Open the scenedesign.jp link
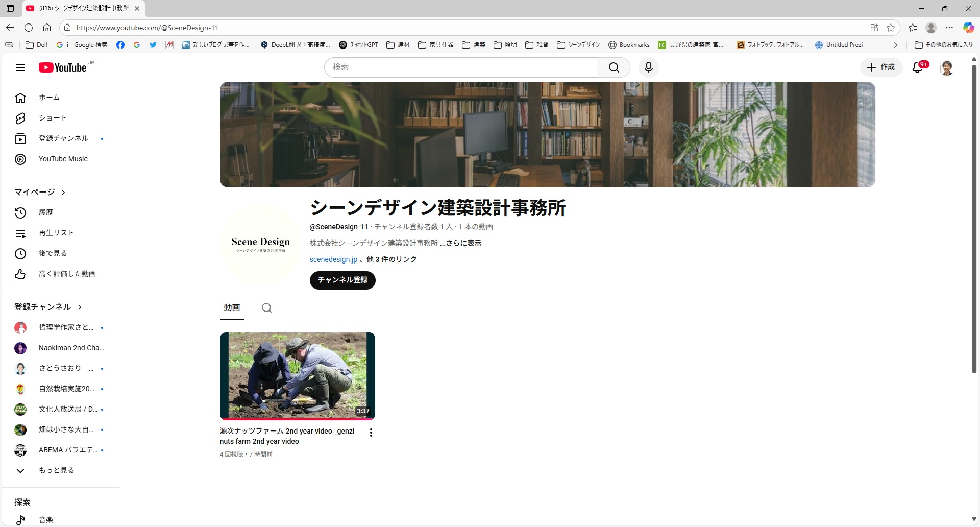The height and width of the screenshot is (527, 980). 333,259
